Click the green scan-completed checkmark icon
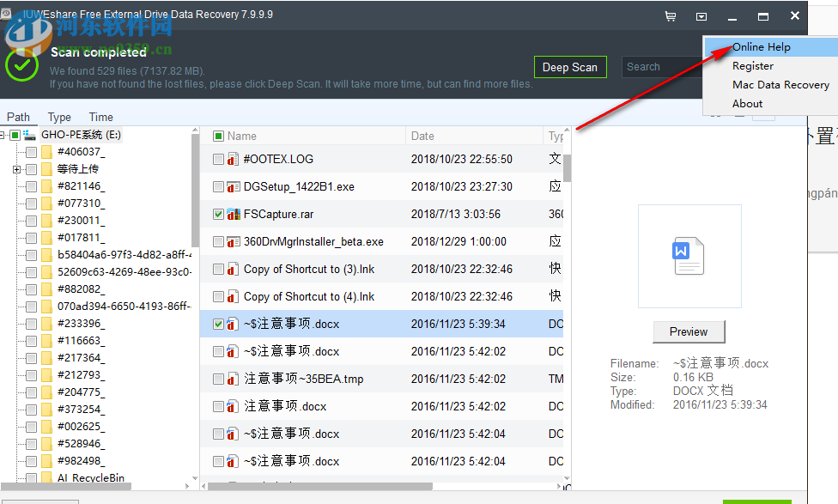Image resolution: width=838 pixels, height=504 pixels. point(22,64)
